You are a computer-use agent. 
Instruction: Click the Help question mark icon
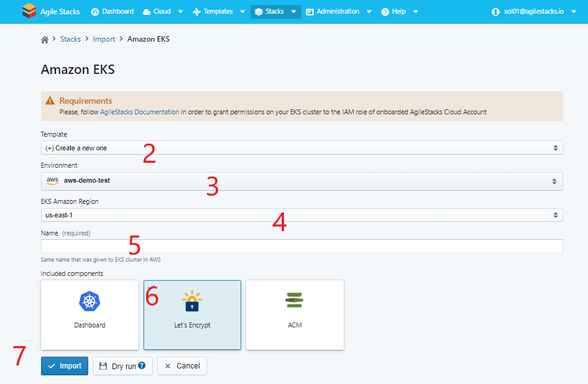(385, 12)
